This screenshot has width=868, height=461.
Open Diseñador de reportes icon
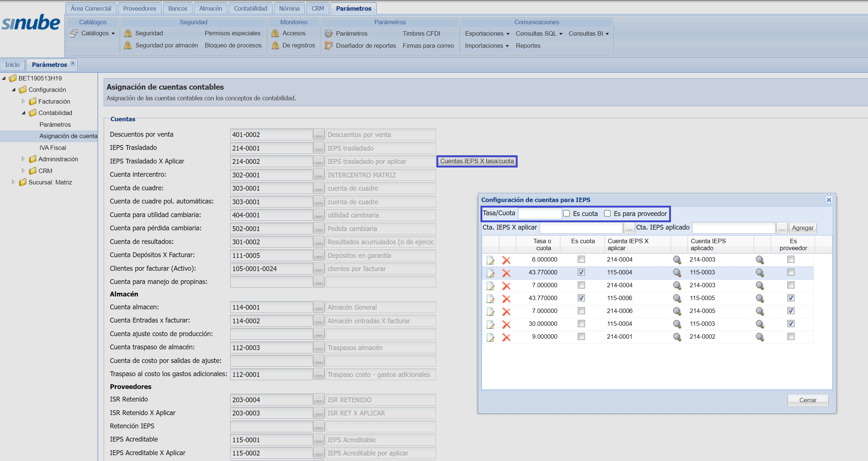328,46
